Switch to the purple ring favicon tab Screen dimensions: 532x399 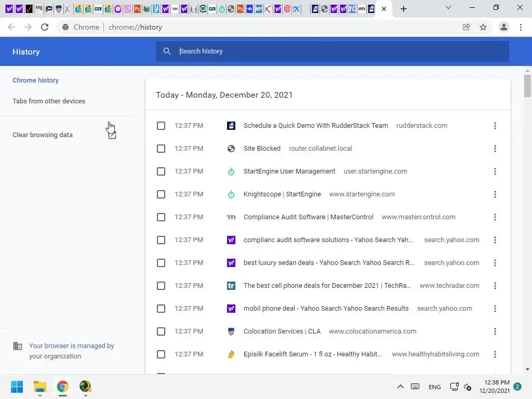(118, 9)
